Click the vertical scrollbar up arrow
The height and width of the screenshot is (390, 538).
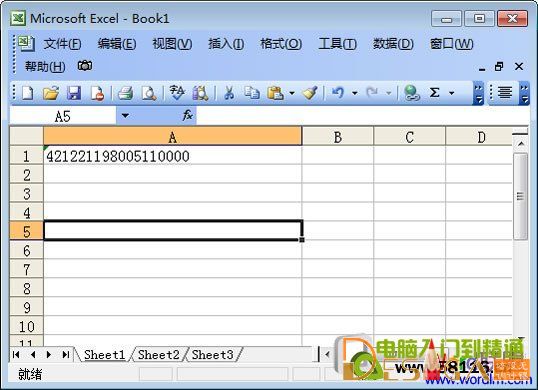pos(520,143)
